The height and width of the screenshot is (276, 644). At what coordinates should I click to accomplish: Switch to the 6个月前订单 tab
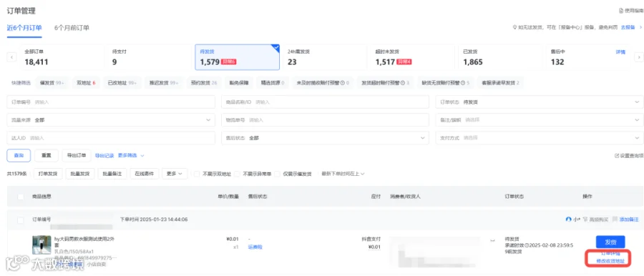72,28
